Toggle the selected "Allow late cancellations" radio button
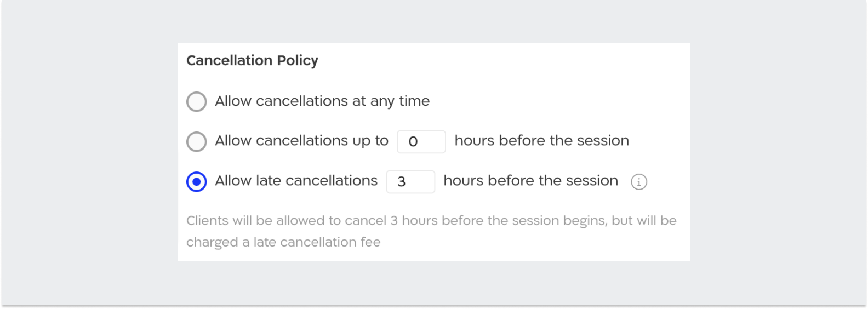This screenshot has height=309, width=868. coord(197,182)
